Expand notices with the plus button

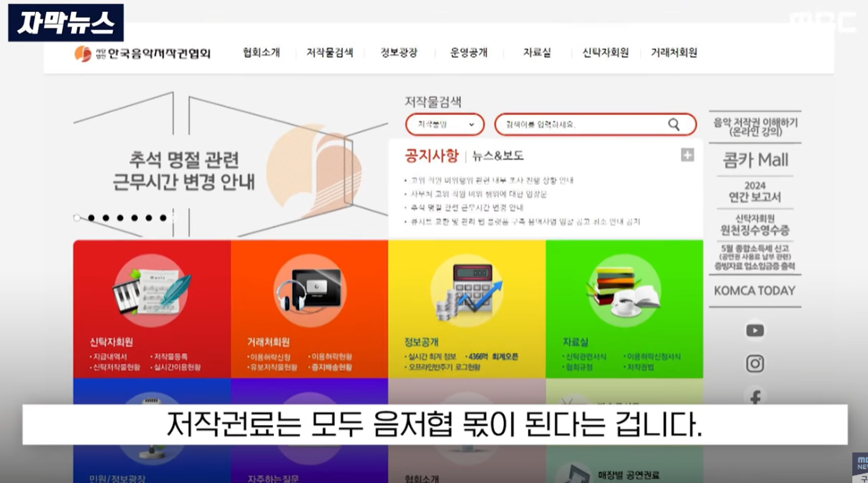(x=687, y=155)
